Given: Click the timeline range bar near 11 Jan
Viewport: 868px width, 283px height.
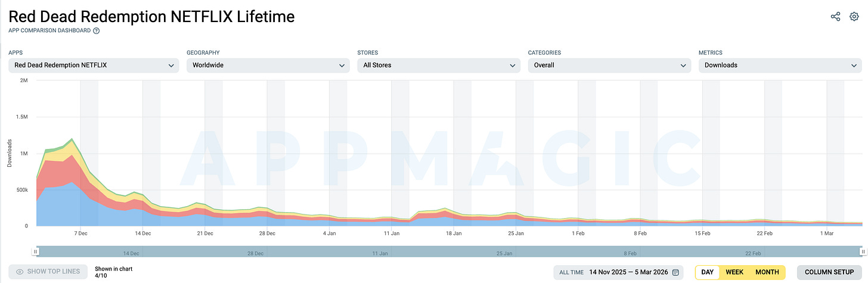Looking at the screenshot, I should (x=380, y=253).
